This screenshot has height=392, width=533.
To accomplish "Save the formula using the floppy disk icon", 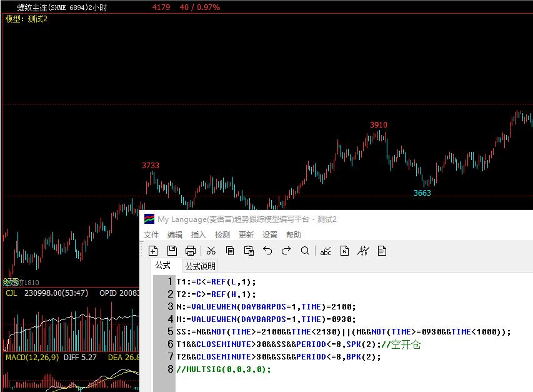I will [172, 251].
